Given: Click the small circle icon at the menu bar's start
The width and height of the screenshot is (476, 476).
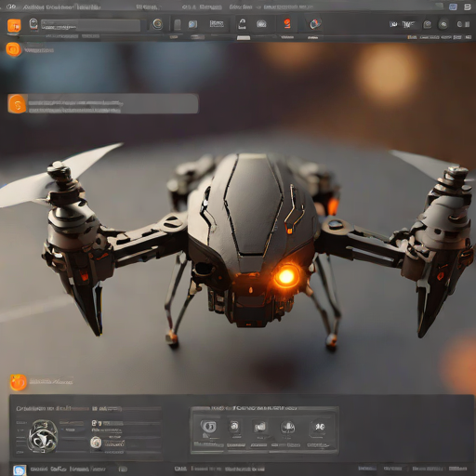Looking at the screenshot, I should click(10, 7).
